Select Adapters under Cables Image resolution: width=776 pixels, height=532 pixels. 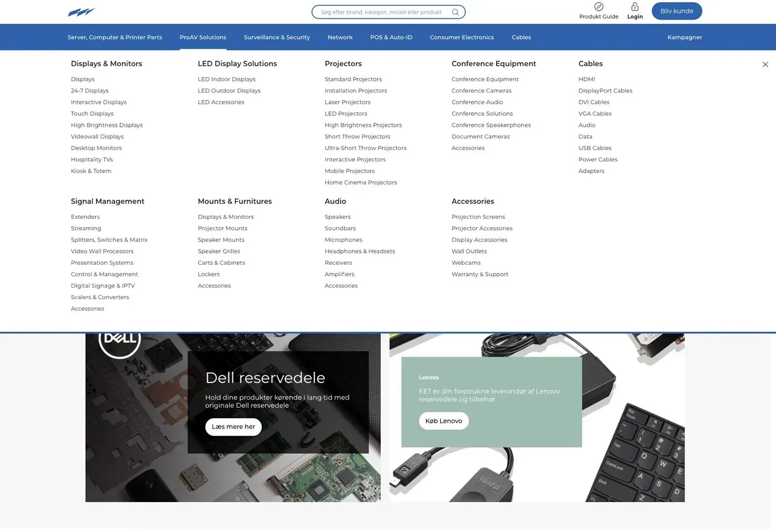(591, 171)
